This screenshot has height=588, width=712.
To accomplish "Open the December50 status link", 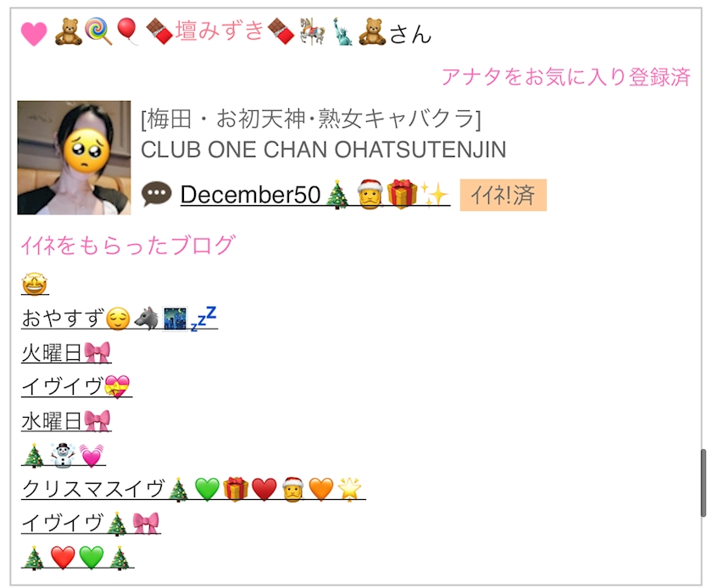I will pos(315,194).
